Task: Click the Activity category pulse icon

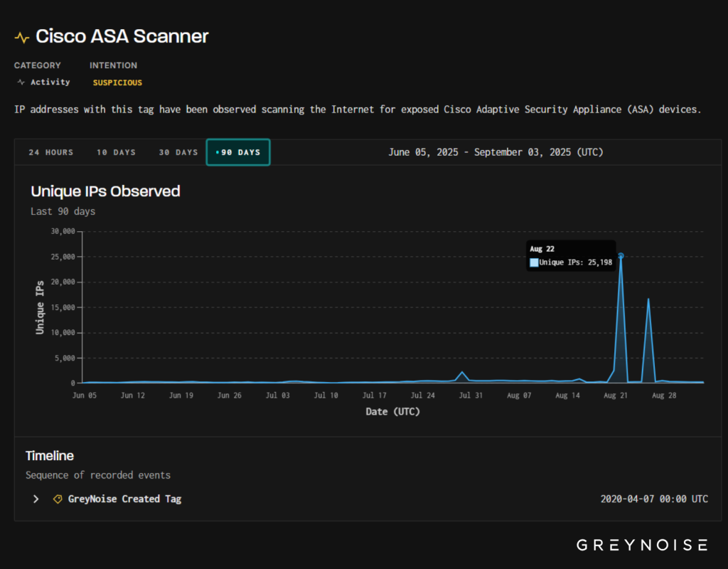Action: click(21, 83)
